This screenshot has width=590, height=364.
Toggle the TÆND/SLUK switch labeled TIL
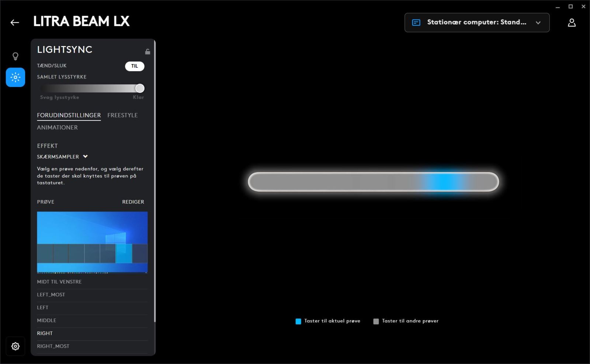click(135, 66)
